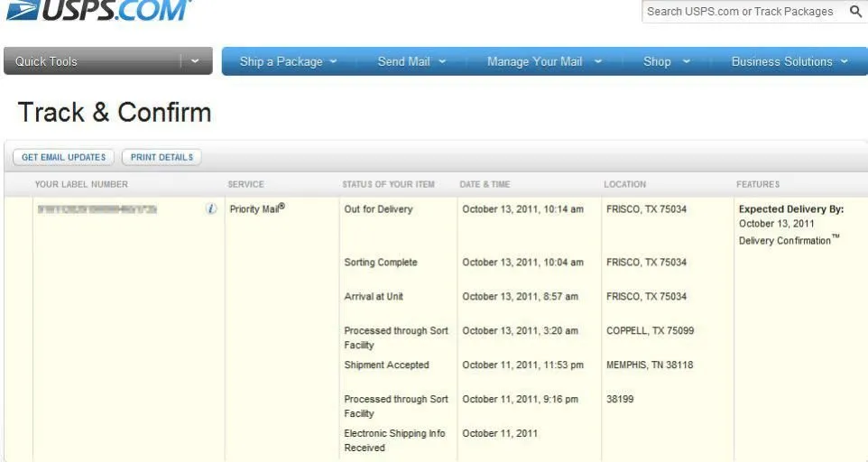Click the USPS.com logo
The image size is (868, 462).
(99, 10)
